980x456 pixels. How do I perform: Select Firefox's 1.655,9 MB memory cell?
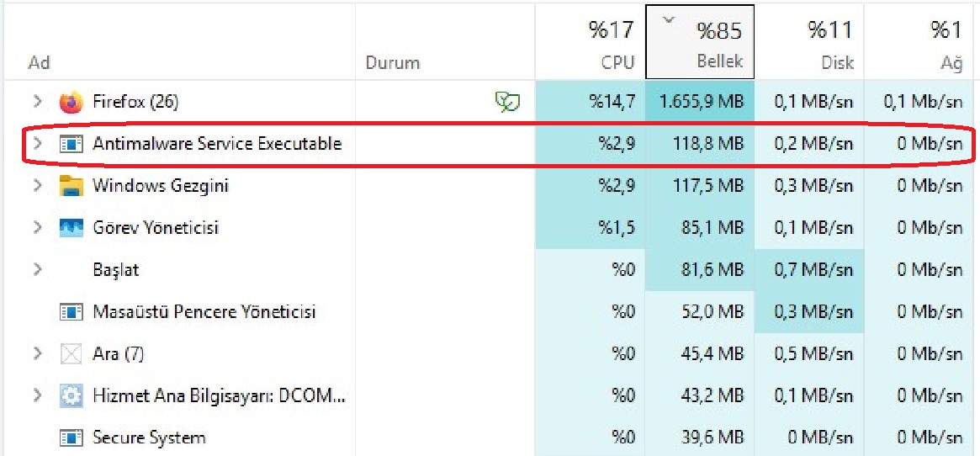coord(701,103)
